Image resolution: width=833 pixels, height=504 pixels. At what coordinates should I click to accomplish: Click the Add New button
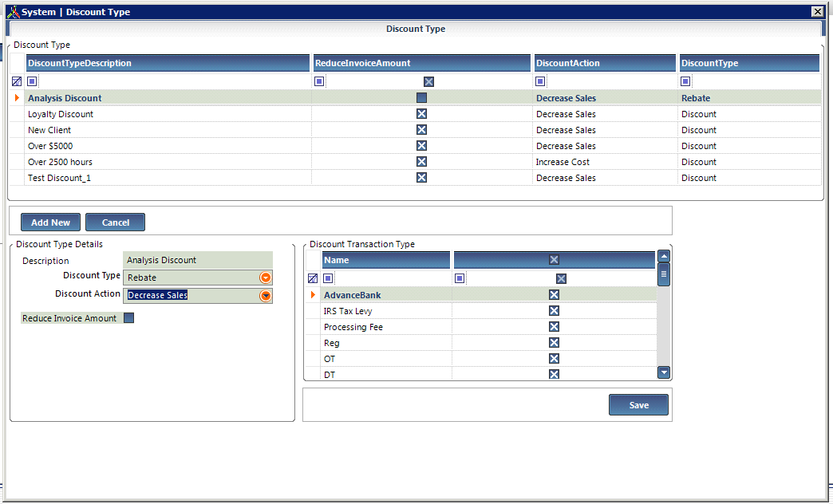50,222
